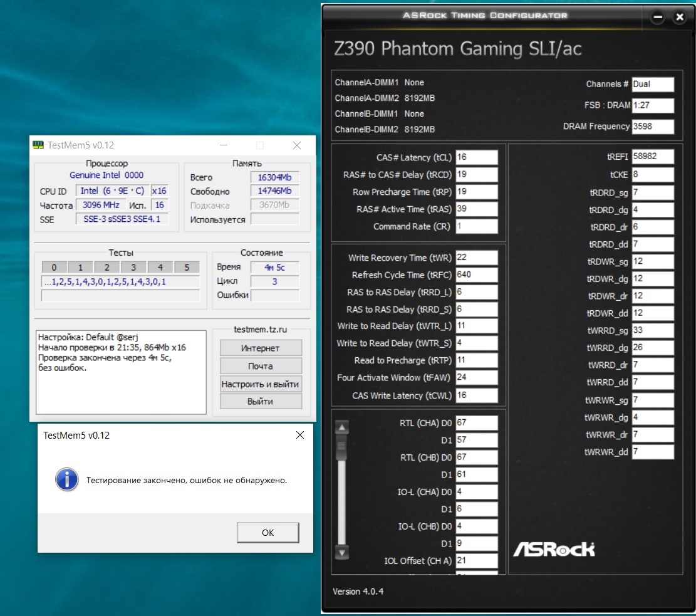Click the Всего memory value 16304Mb

[275, 177]
